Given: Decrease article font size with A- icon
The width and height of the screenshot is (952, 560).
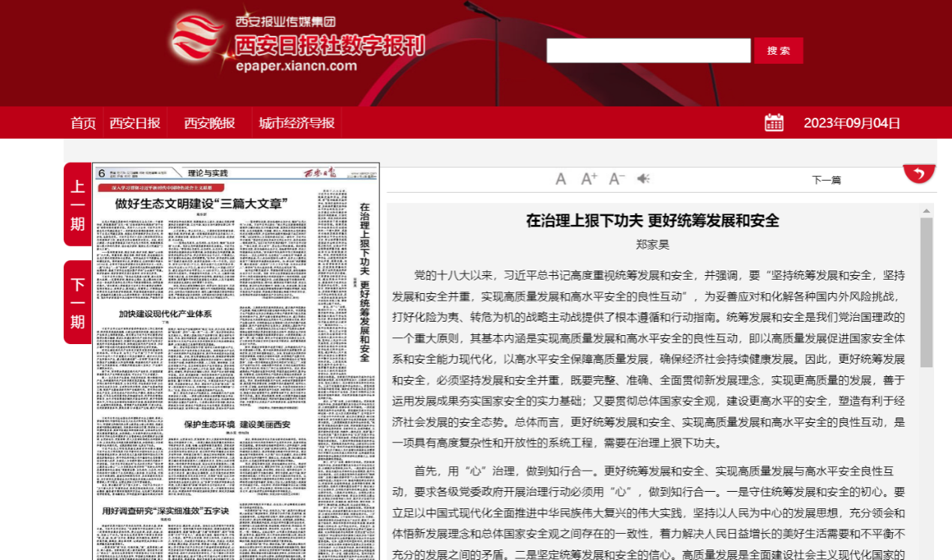Looking at the screenshot, I should [617, 179].
